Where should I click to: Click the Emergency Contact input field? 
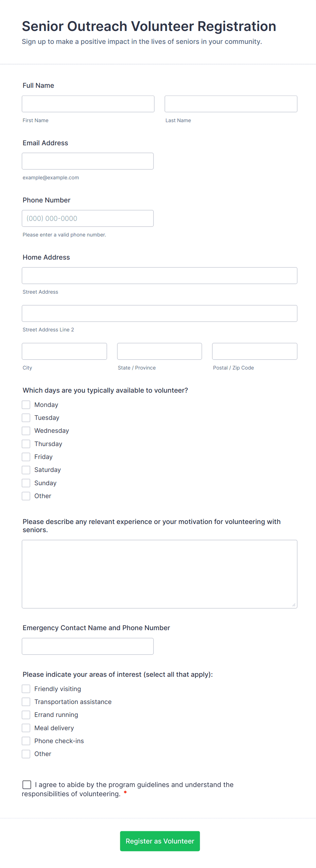[x=88, y=646]
